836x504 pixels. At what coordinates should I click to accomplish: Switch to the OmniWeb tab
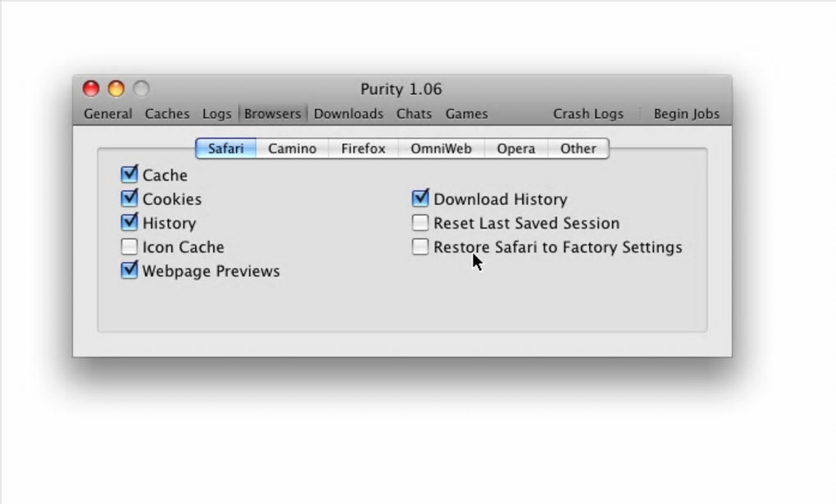point(441,148)
